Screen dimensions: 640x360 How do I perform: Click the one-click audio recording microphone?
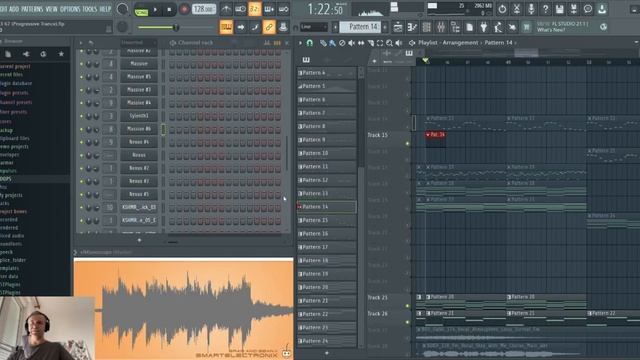(531, 9)
